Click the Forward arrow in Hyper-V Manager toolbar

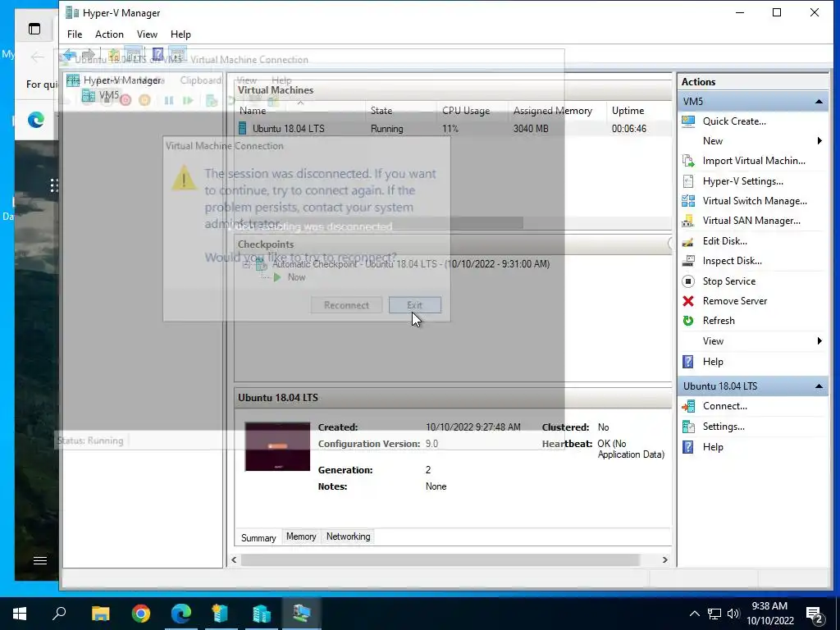coord(89,55)
